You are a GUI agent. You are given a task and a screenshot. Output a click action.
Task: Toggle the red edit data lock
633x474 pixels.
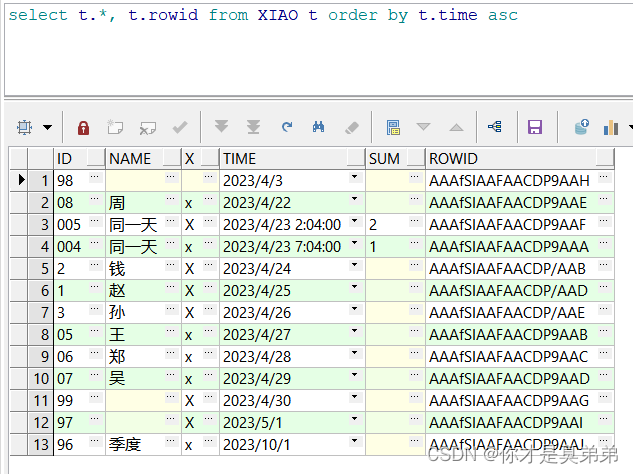click(83, 128)
